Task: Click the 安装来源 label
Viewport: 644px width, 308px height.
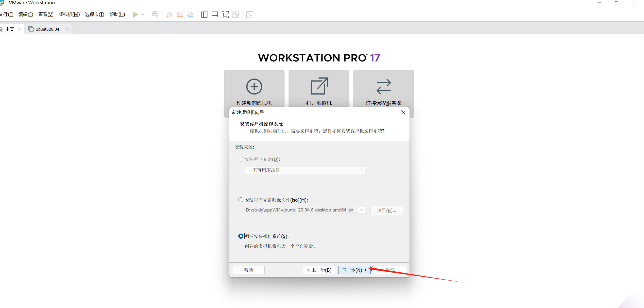Action: pos(244,147)
